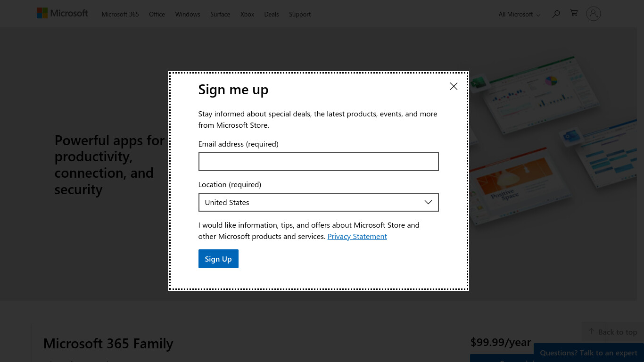
Task: Open the Surface navigation item
Action: [x=220, y=15]
